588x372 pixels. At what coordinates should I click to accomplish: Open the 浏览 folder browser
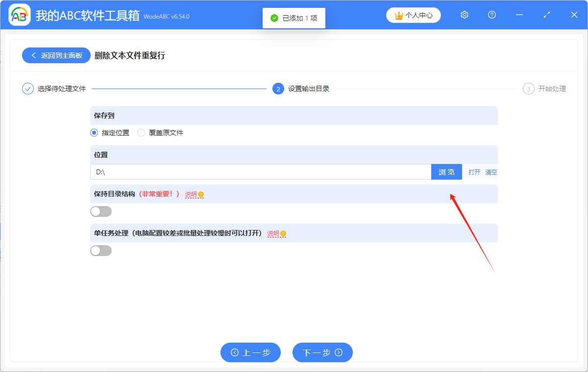click(x=446, y=172)
